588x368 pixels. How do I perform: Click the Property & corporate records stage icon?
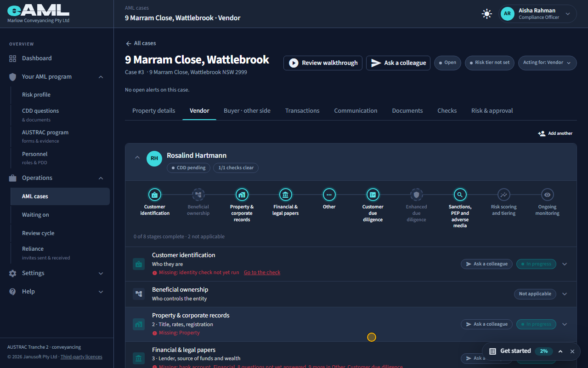(x=242, y=195)
